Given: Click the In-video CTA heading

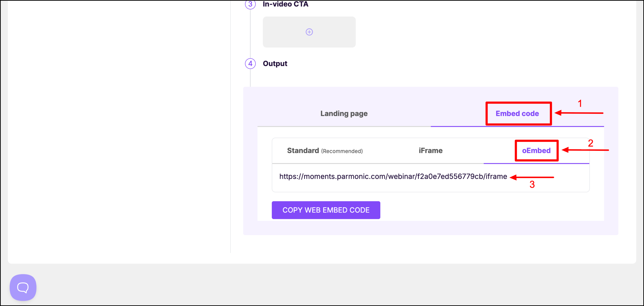Looking at the screenshot, I should pyautogui.click(x=285, y=4).
